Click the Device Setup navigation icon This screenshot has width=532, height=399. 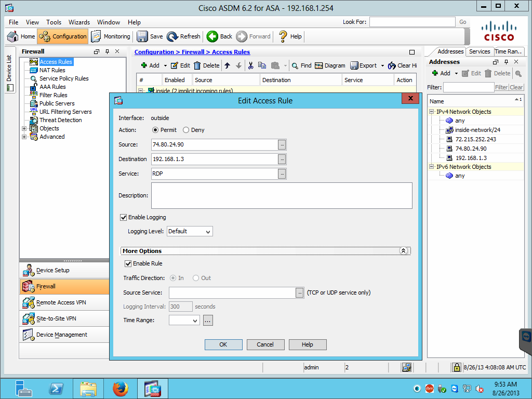pyautogui.click(x=29, y=270)
